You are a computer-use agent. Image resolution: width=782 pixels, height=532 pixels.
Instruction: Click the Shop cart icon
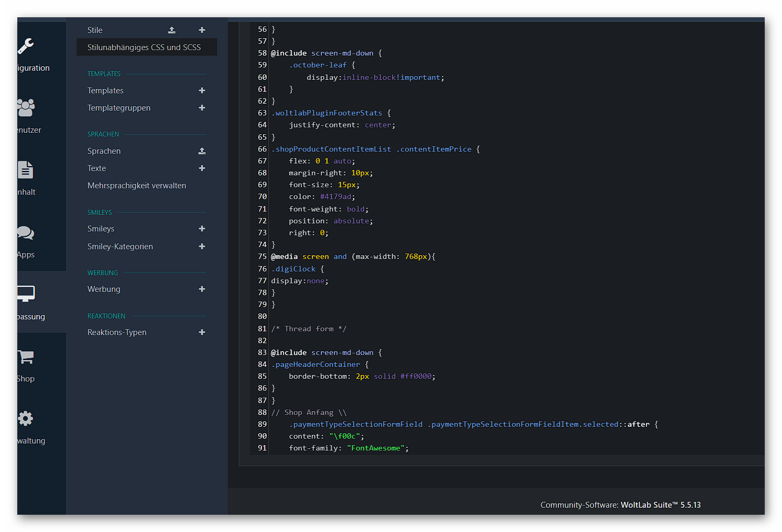click(25, 357)
